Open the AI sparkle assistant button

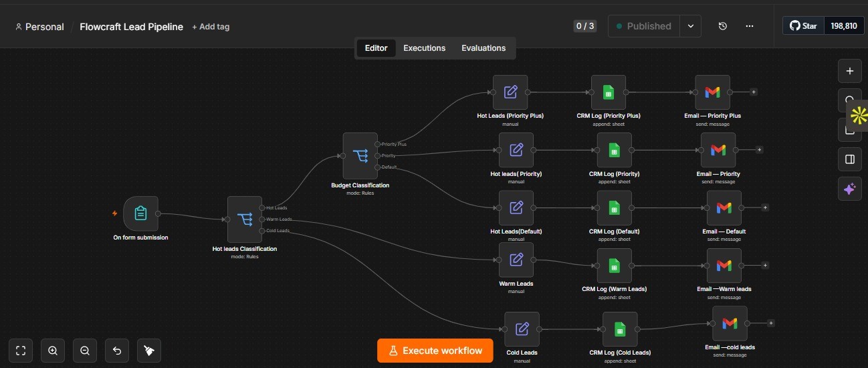coord(850,189)
